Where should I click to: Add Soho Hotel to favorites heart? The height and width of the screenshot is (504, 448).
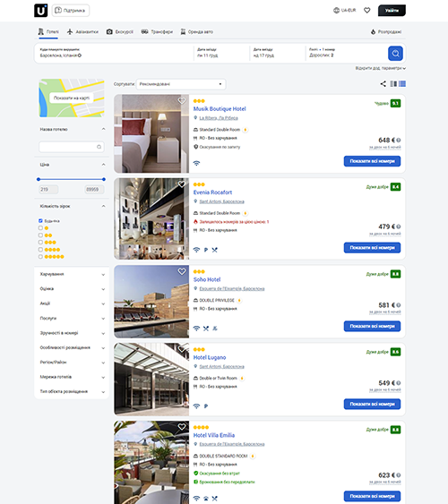(x=182, y=271)
